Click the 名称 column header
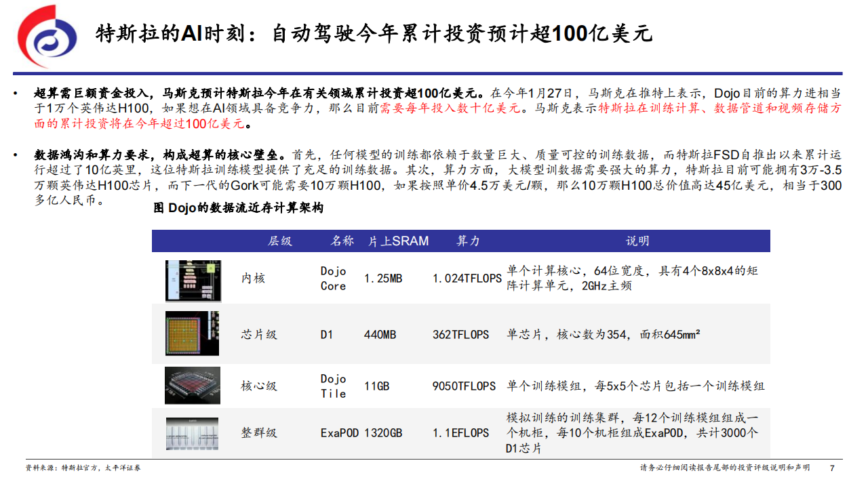 pyautogui.click(x=342, y=241)
